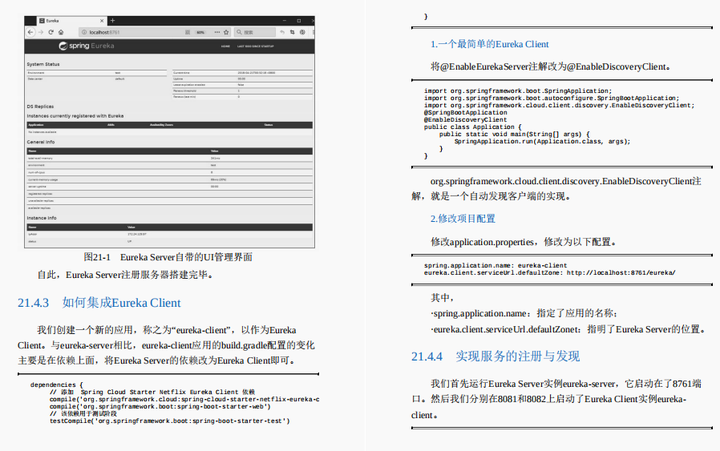Image resolution: width=720 pixels, height=451 pixels.
Task: Maximize the embedded browser window
Action: tap(299, 21)
